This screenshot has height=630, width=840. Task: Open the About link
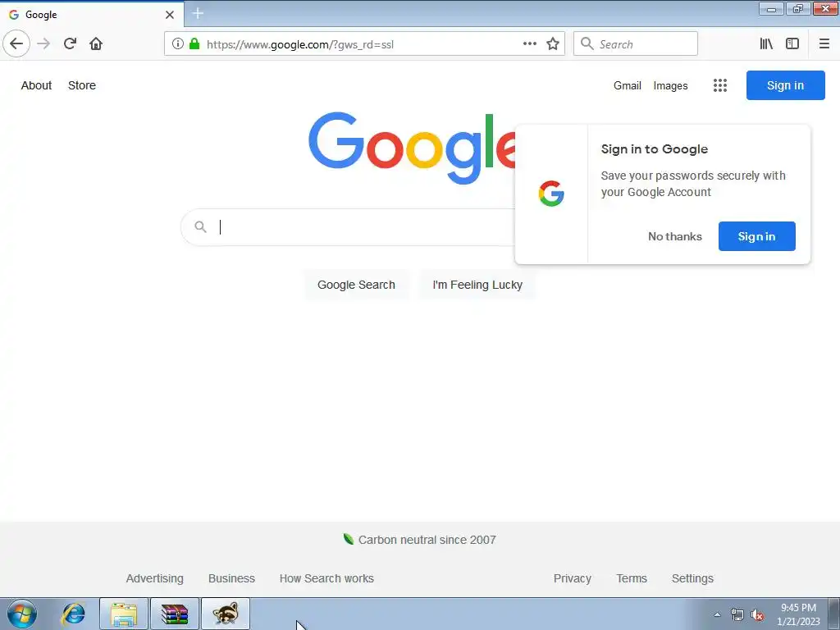point(36,85)
